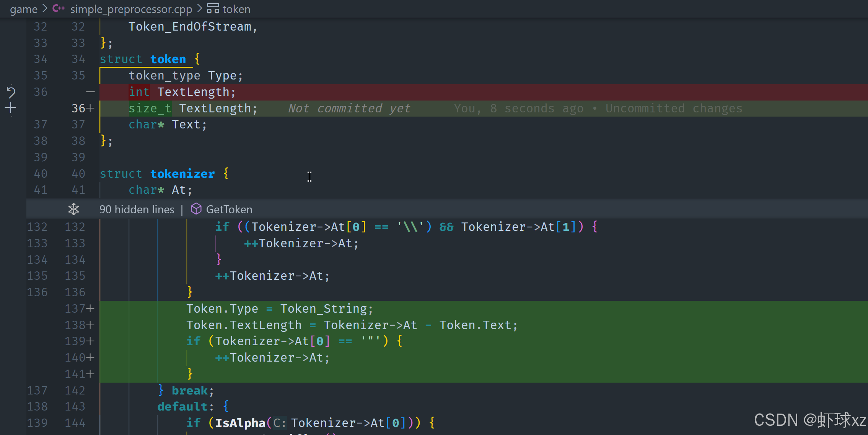Viewport: 868px width, 435px height.
Task: Click the struct symbol icon before token
Action: 213,8
